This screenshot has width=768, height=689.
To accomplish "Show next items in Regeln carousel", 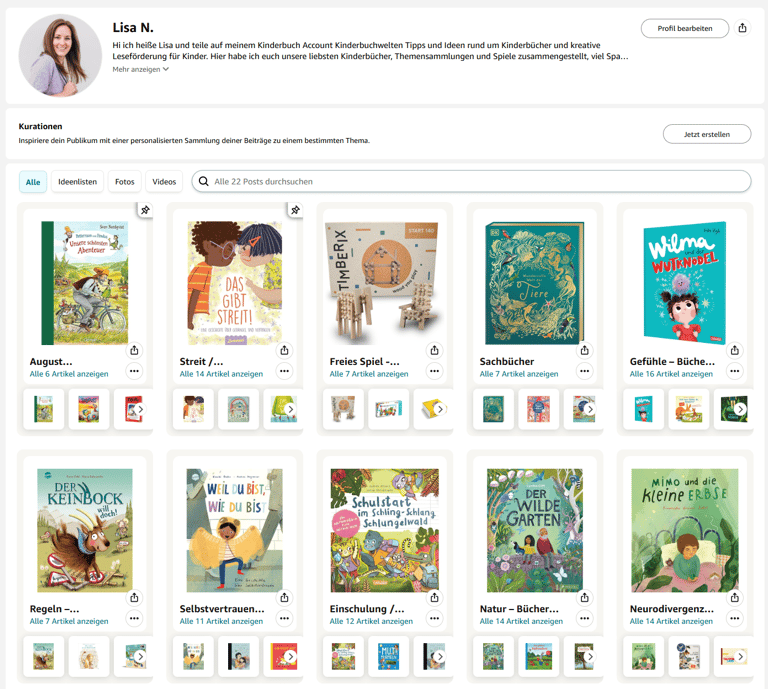I will coord(140,656).
